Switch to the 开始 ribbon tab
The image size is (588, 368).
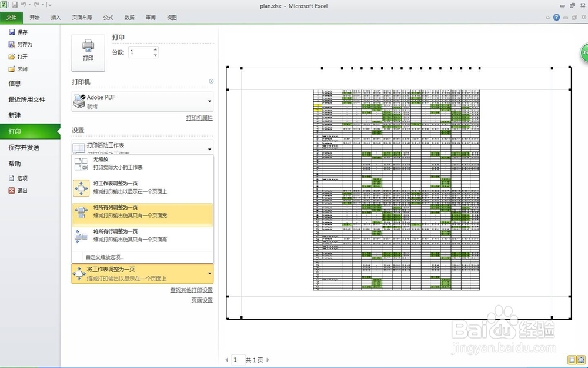pyautogui.click(x=34, y=17)
